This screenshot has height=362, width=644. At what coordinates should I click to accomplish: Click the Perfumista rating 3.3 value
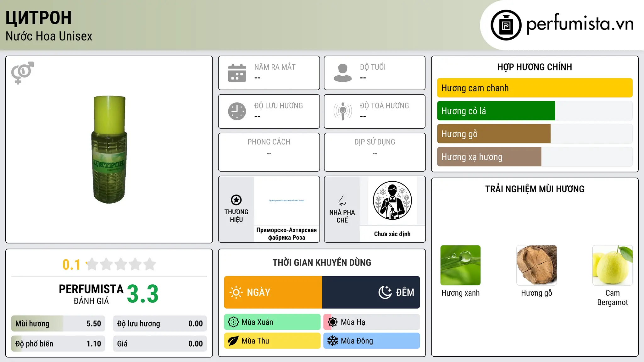click(143, 294)
